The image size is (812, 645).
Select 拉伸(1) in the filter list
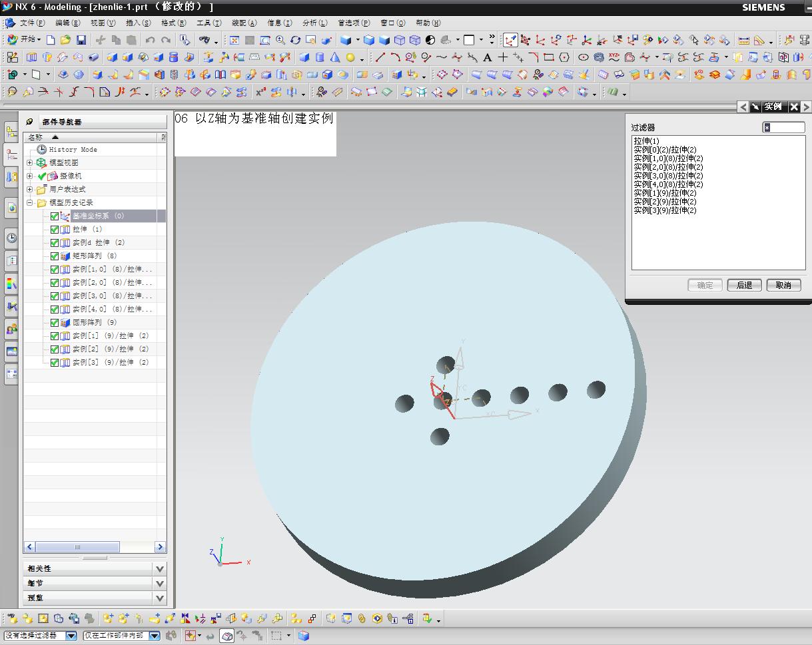(646, 141)
